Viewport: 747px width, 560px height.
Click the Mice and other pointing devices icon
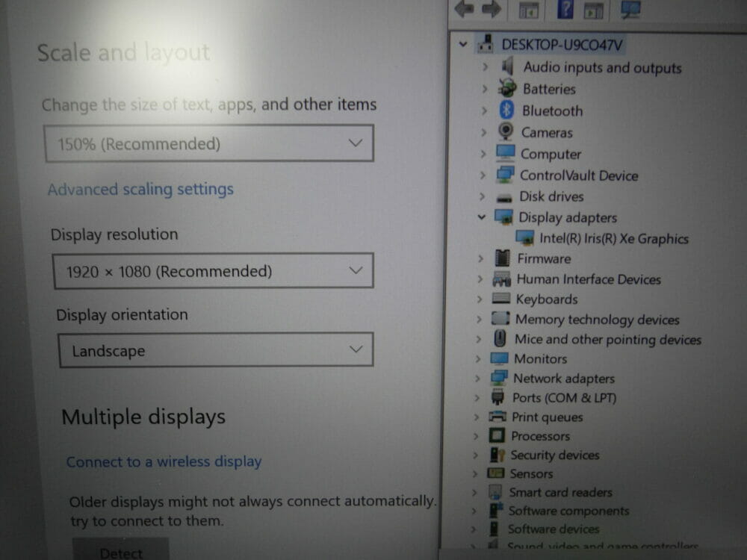(x=500, y=338)
